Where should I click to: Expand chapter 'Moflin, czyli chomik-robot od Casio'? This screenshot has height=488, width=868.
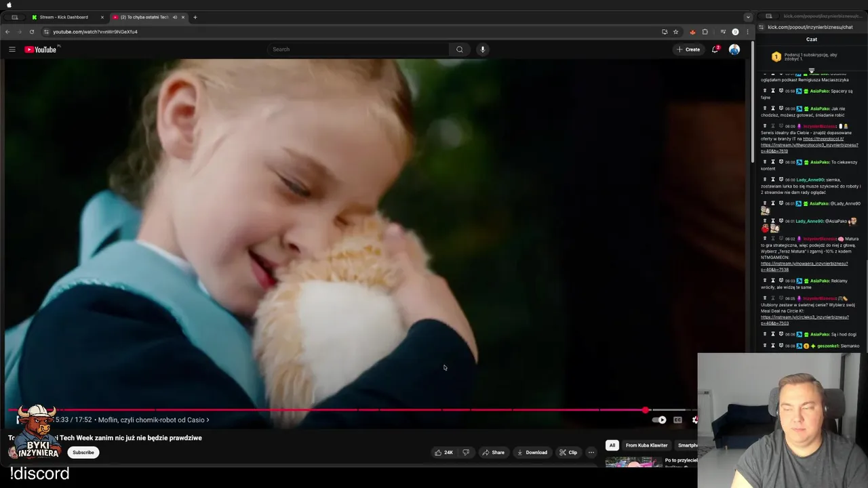tap(153, 420)
